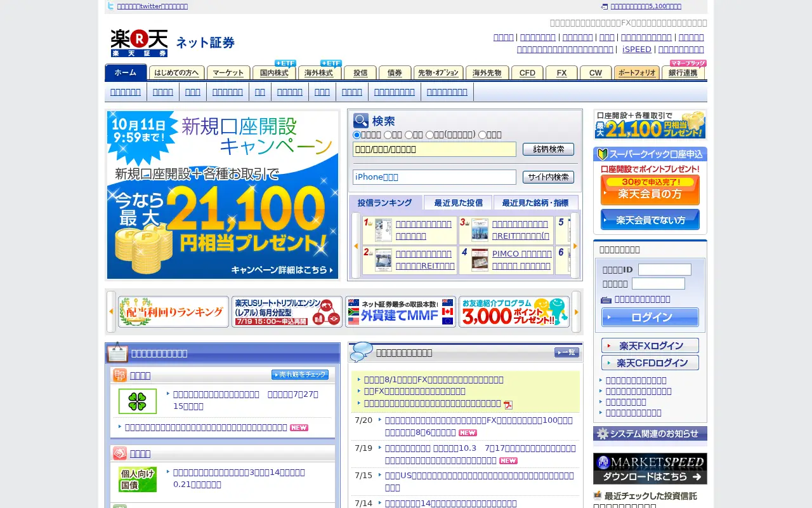
Task: Switch to 最近見た投信 tab
Action: pos(458,203)
